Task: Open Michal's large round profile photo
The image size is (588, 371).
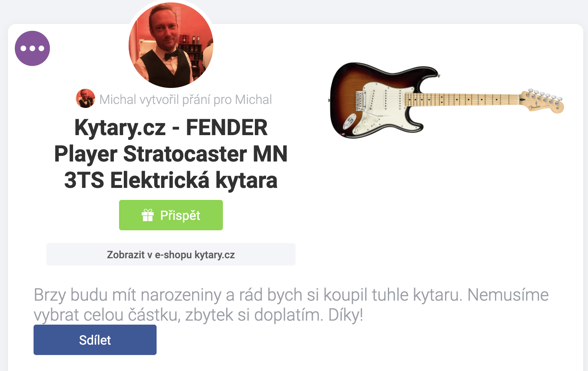Action: click(x=171, y=45)
